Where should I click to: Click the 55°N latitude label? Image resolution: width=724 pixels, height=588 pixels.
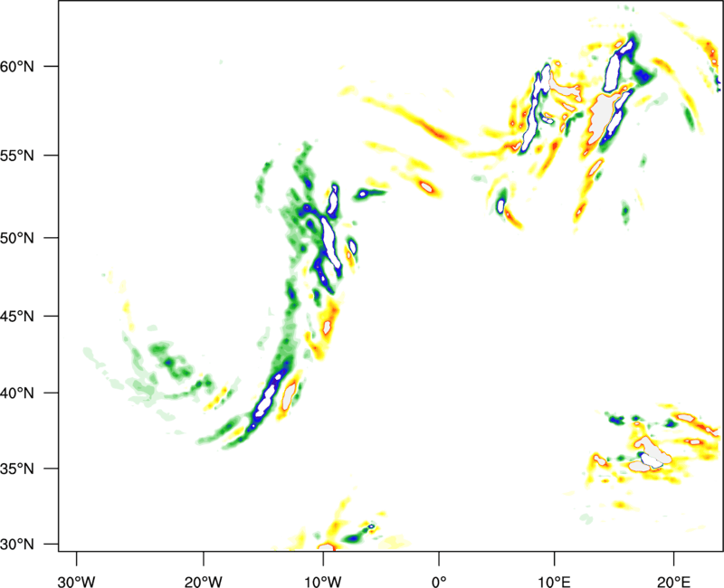tap(17, 156)
